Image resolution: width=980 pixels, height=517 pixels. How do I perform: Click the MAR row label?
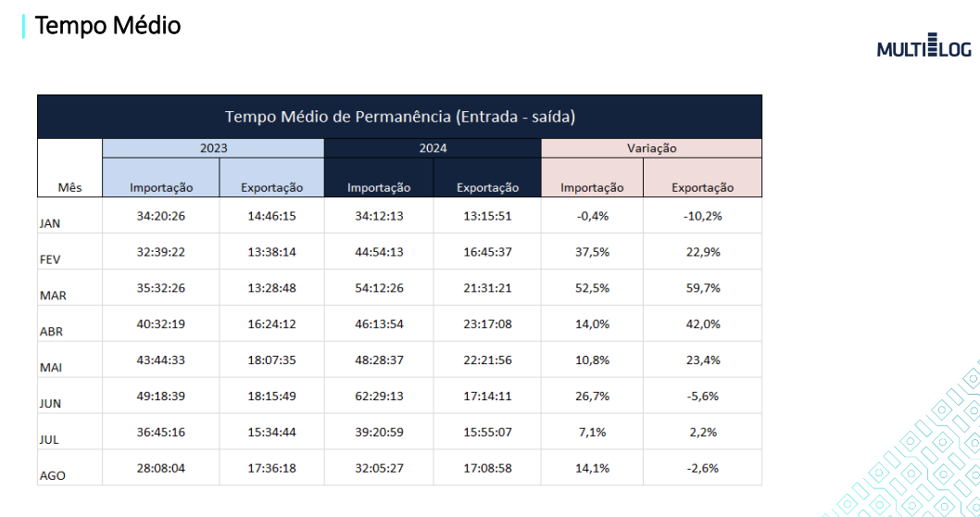(53, 296)
